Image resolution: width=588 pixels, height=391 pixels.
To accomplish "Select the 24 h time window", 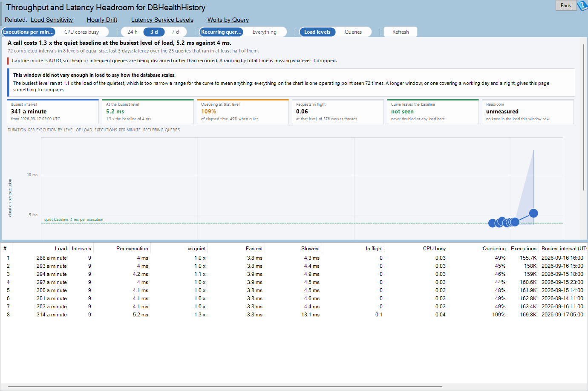I will click(133, 32).
